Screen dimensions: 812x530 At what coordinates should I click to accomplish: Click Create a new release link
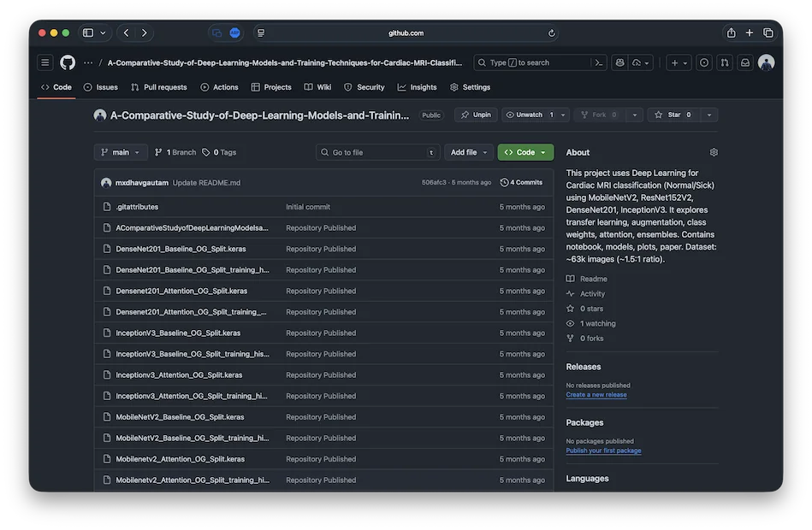[596, 395]
